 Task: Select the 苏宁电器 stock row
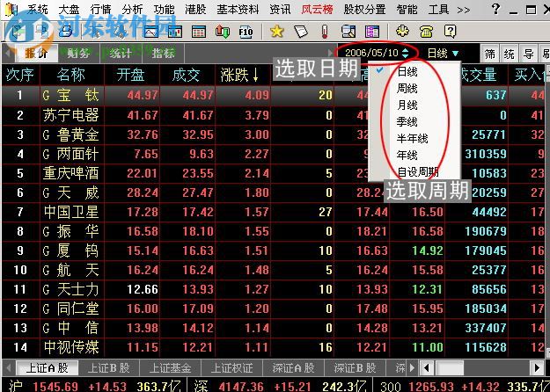pyautogui.click(x=274, y=115)
